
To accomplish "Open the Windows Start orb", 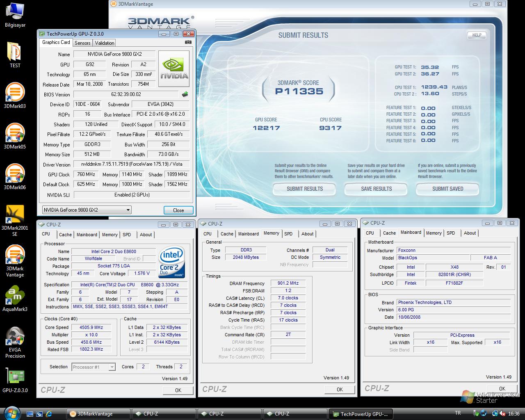I will click(11, 413).
